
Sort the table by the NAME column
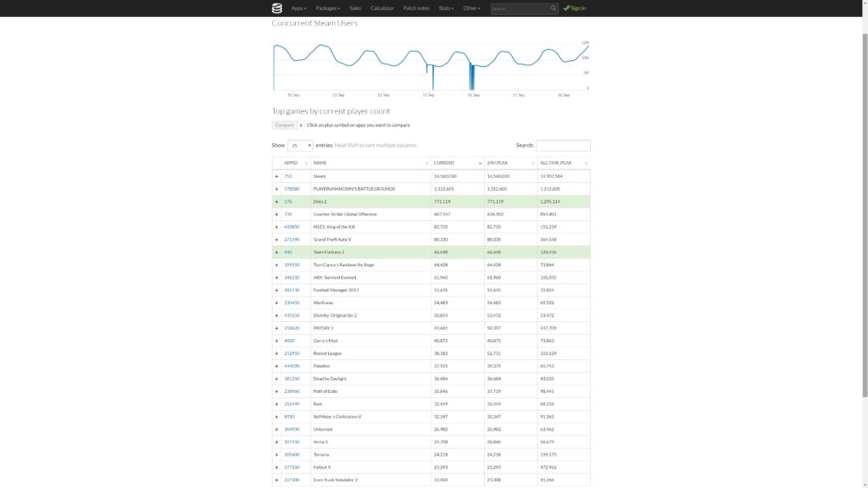[x=370, y=163]
